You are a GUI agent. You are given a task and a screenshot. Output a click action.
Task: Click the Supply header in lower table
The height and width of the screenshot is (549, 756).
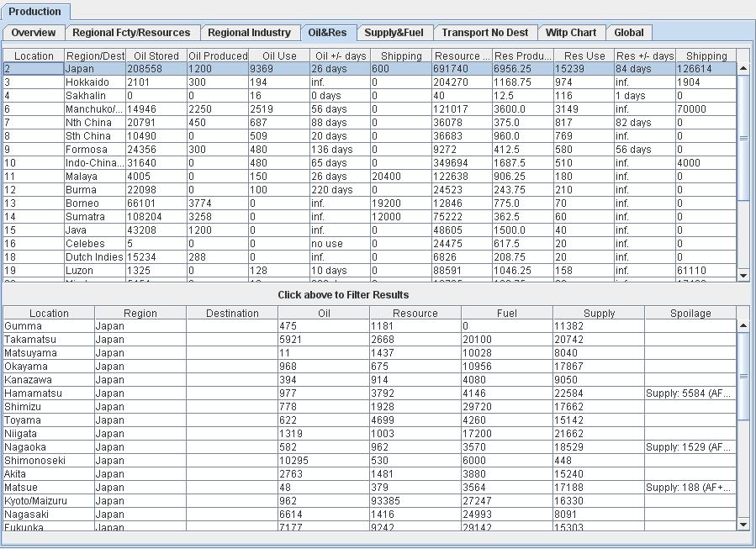[599, 314]
